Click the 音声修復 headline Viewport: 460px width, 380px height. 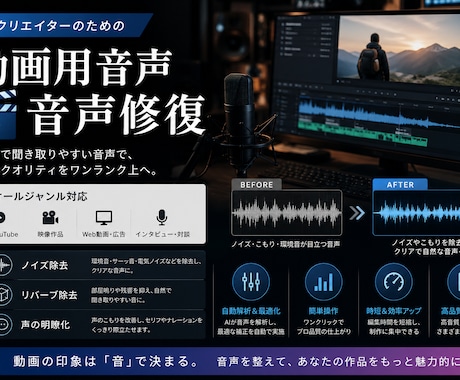[x=116, y=114]
